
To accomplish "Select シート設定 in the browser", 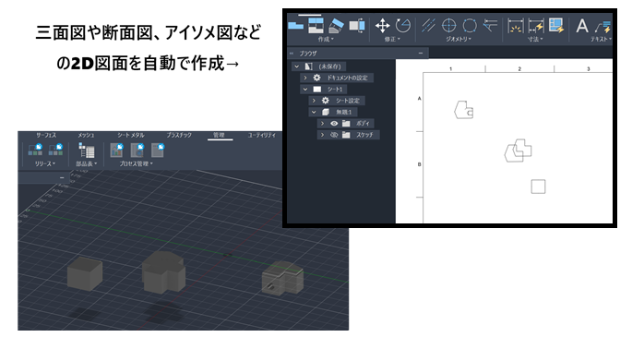I will [x=337, y=101].
